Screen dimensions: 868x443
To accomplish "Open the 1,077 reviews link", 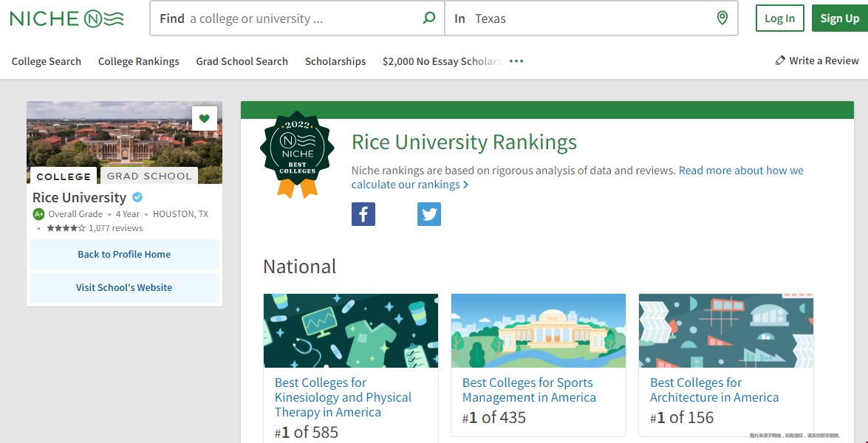I will click(x=116, y=228).
